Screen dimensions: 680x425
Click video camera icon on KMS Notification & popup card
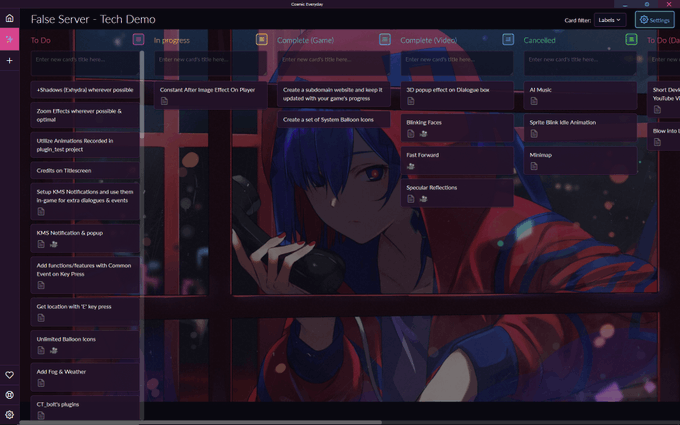point(53,244)
